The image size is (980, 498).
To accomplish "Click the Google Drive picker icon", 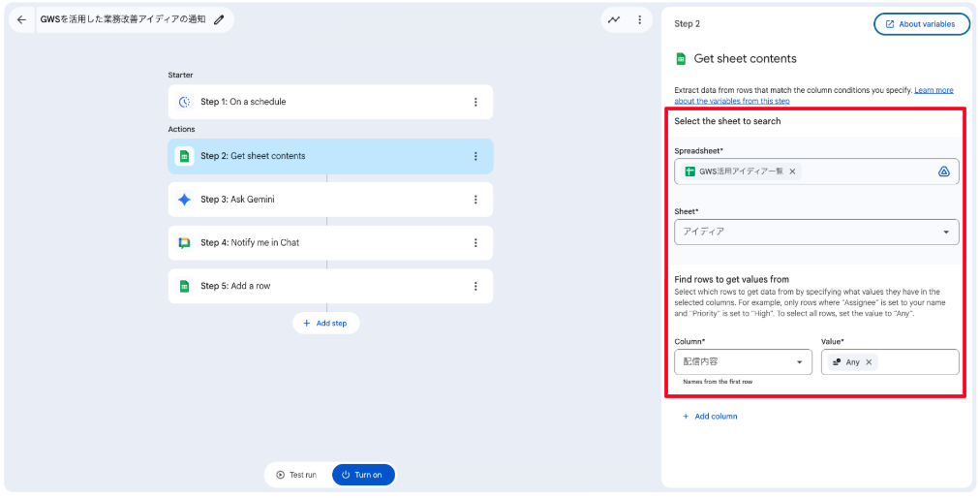I will [943, 171].
